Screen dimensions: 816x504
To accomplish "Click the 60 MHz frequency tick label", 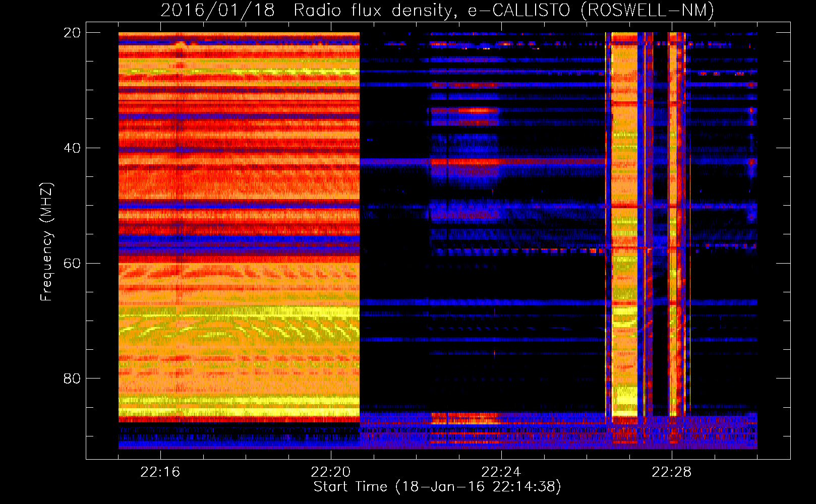I will [x=72, y=263].
